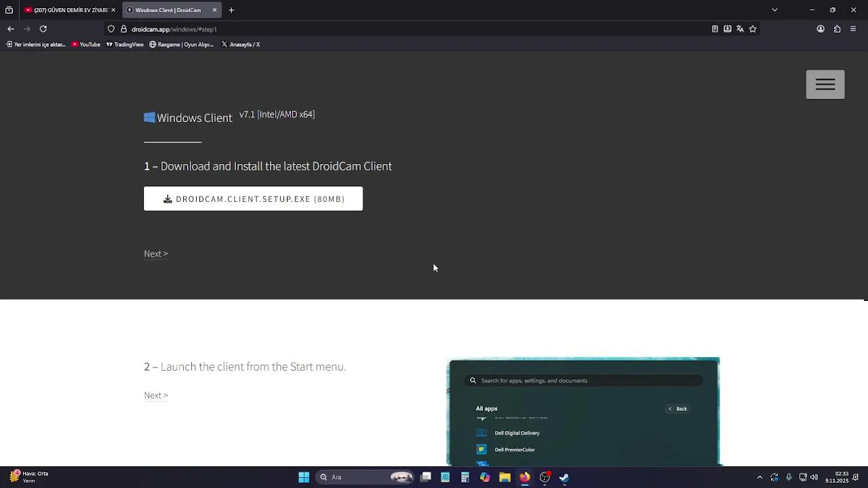868x488 pixels.
Task: Open the Raxgame bookmark
Action: tap(181, 45)
